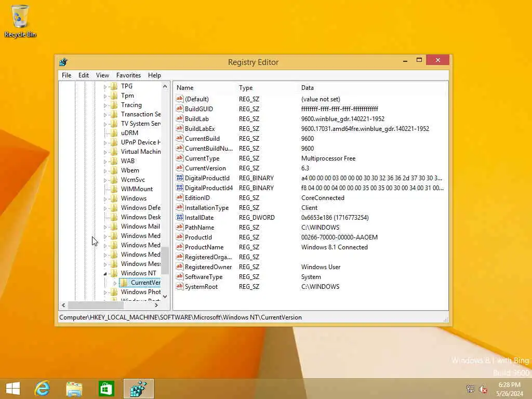Viewport: 532px width, 399px height.
Task: Select the PathName value icon
Action: [179, 227]
